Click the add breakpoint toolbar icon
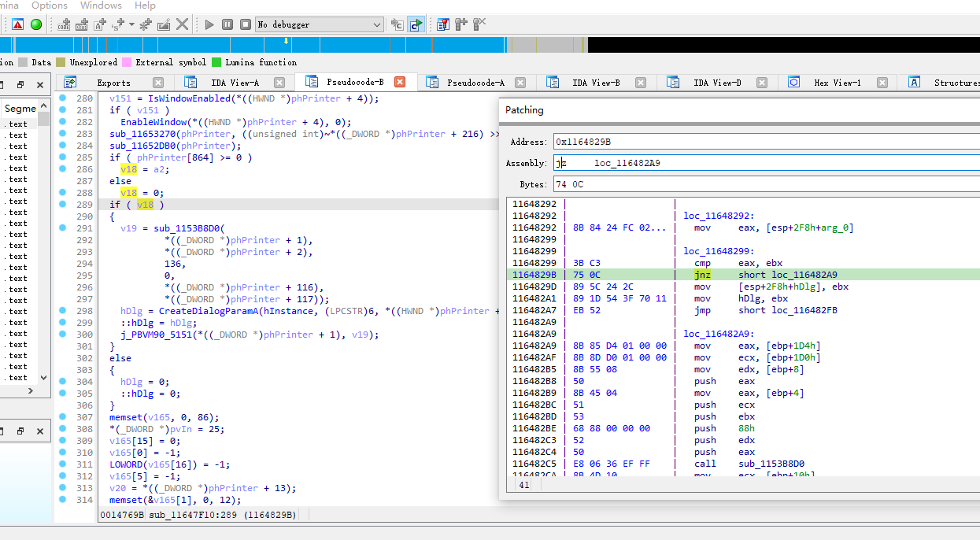This screenshot has height=540, width=980. tap(461, 24)
